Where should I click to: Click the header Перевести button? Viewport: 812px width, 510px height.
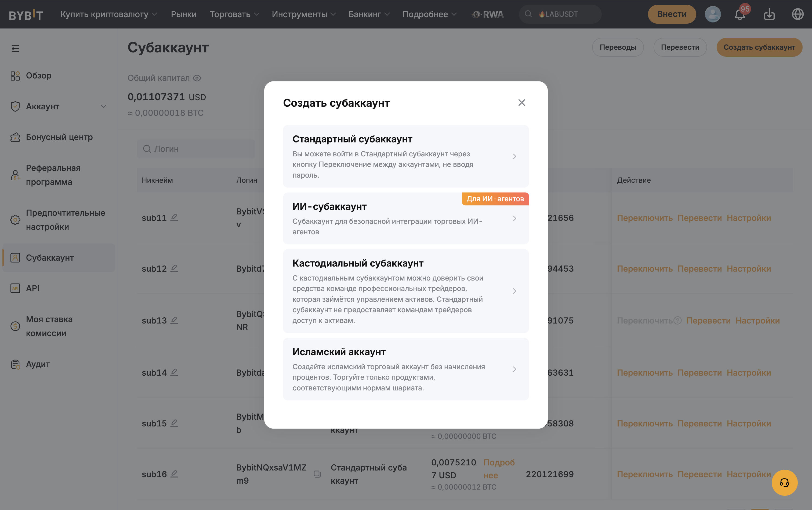[680, 47]
